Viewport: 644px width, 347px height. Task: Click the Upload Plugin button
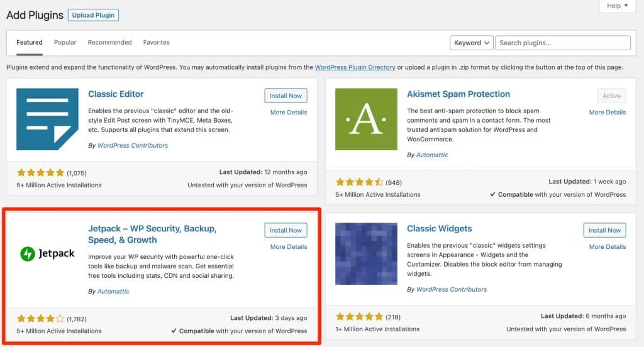[x=93, y=15]
